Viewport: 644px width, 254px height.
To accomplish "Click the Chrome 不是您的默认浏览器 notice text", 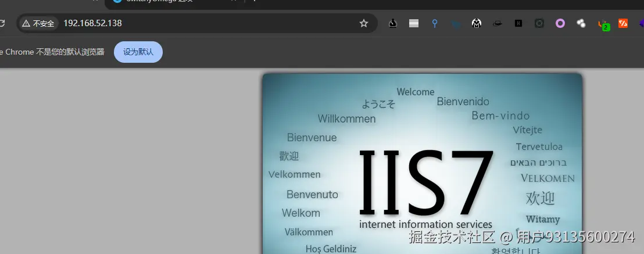I will 52,52.
